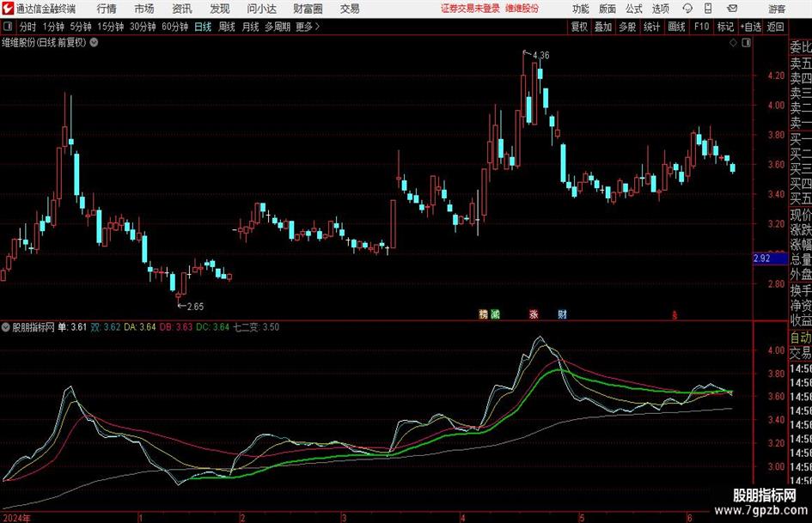Open the 财富圈 menu
This screenshot has height=523, width=812.
tap(308, 9)
